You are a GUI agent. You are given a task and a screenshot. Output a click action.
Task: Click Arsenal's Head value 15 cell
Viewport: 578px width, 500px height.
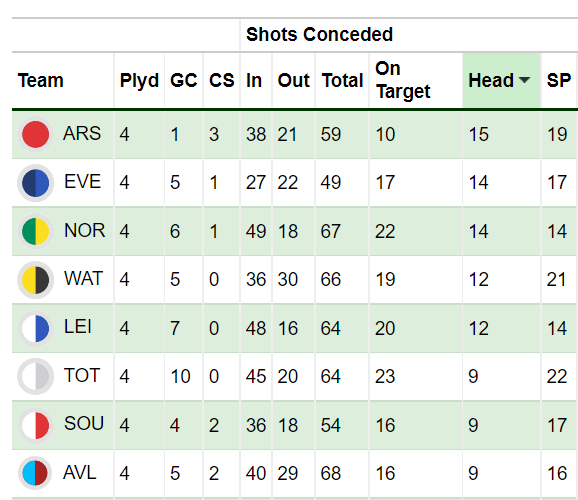501,134
